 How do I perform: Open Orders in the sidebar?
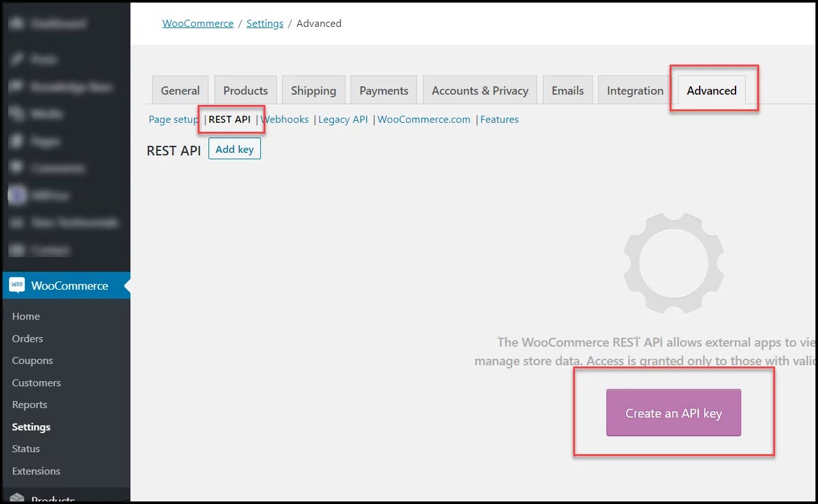[x=28, y=338]
